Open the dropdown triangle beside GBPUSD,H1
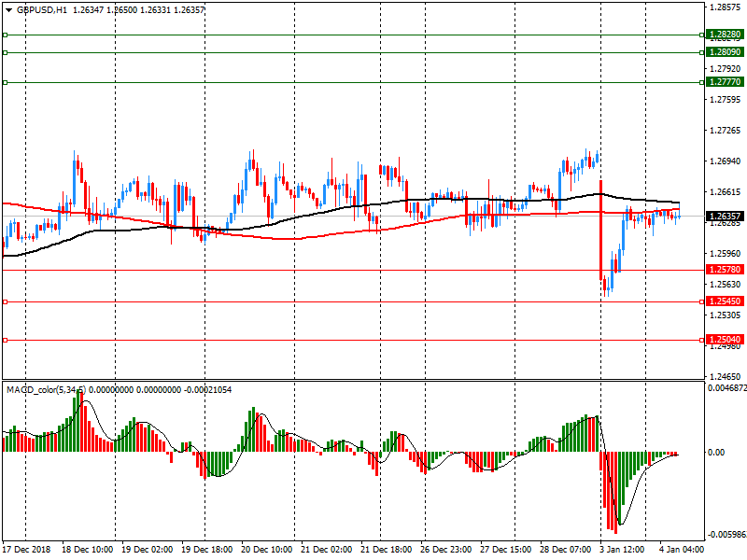The width and height of the screenshot is (747, 560). click(x=7, y=8)
